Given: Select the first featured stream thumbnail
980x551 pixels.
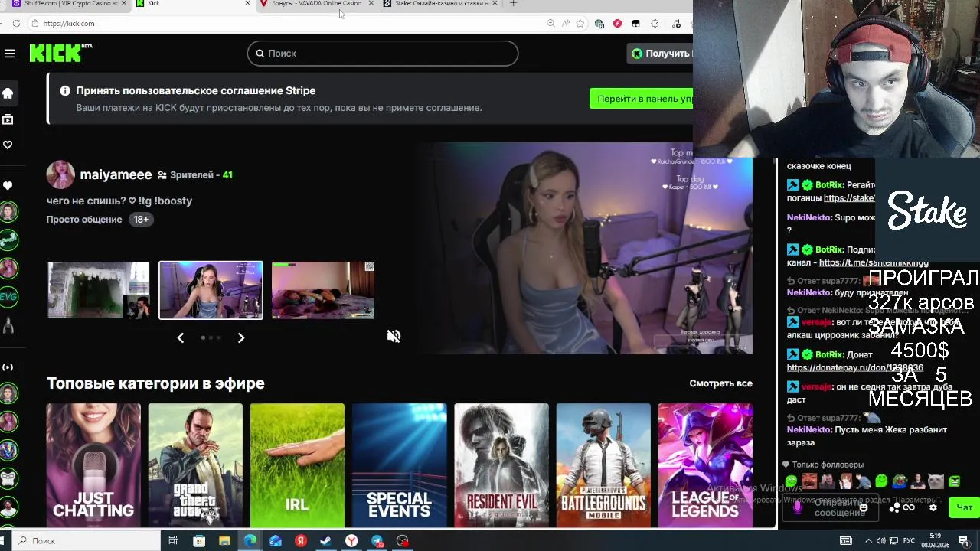Looking at the screenshot, I should 98,290.
